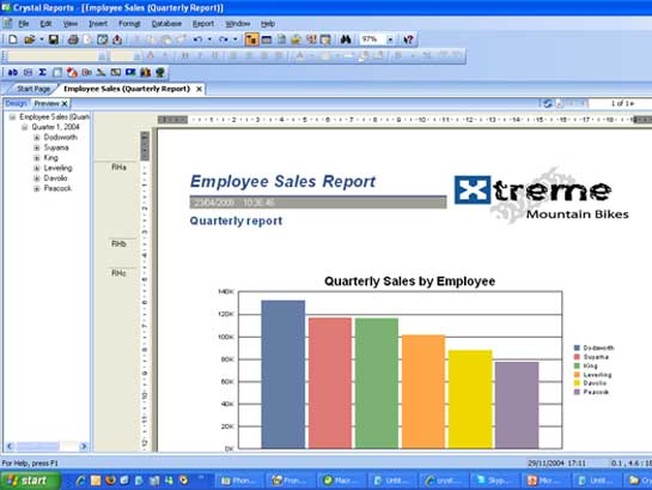
Task: Click the group tree scroll-right arrow
Action: pos(83,446)
